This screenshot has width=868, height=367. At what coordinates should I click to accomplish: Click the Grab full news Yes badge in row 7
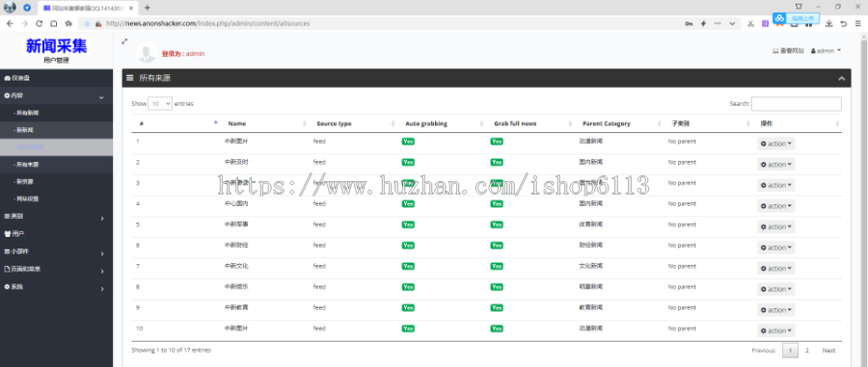point(497,267)
